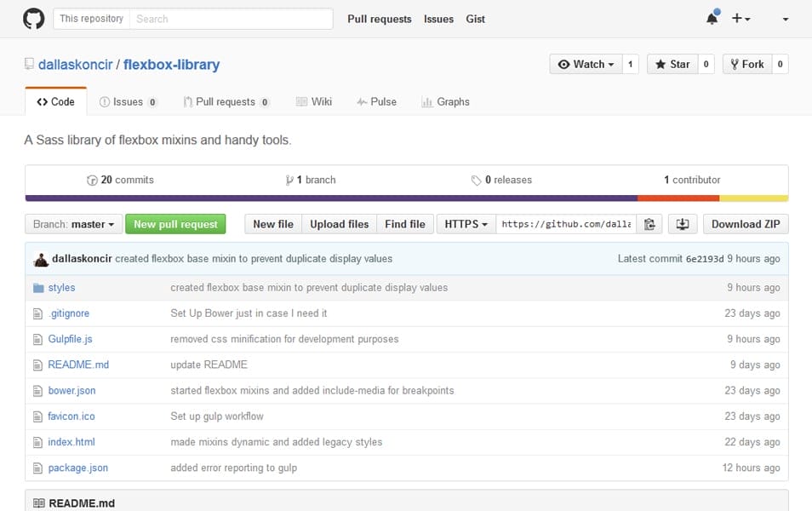Image resolution: width=812 pixels, height=511 pixels.
Task: Open the Branch: master selector
Action: [73, 224]
